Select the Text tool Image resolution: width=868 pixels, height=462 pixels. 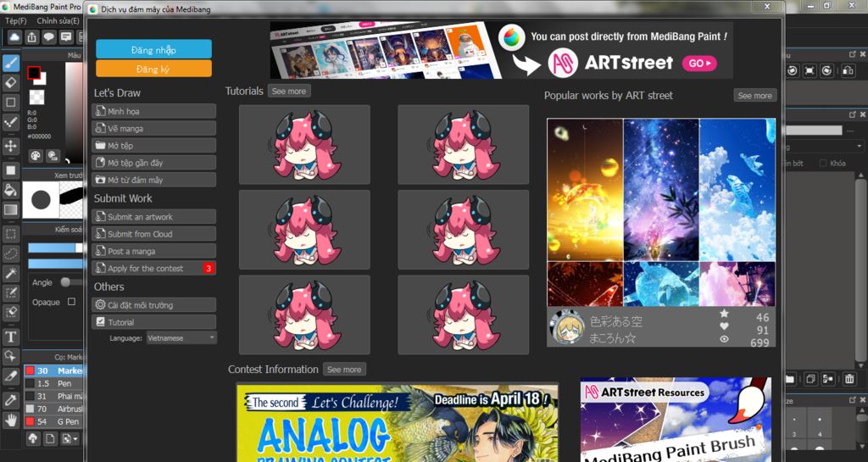point(11,337)
